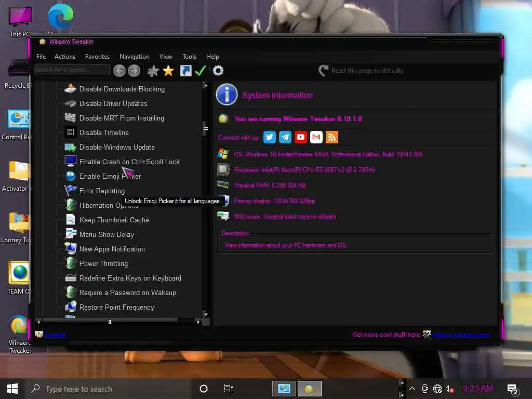Screen dimensions: 532x399
Task: Select New Apps Notification tweak
Action: point(112,249)
